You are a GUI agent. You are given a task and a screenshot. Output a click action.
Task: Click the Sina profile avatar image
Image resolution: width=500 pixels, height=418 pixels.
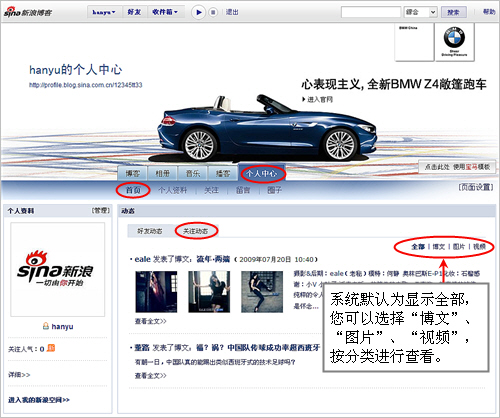57,269
